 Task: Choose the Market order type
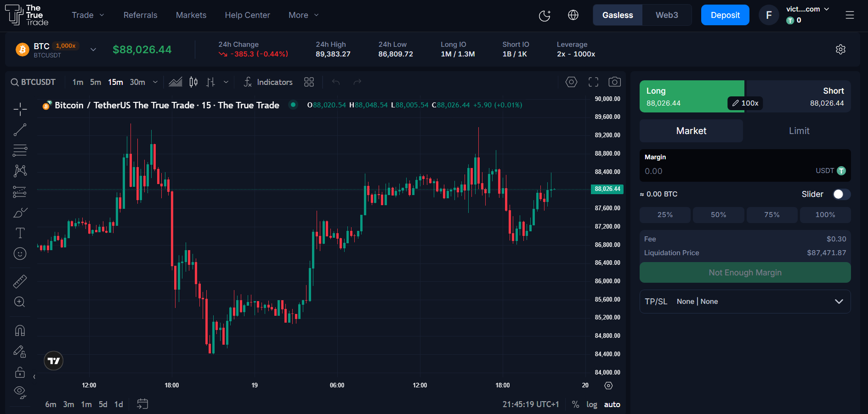[x=691, y=131]
